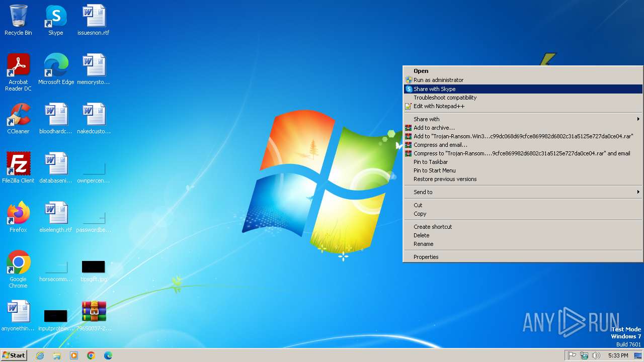Select the memorysto... document icon

tap(94, 69)
